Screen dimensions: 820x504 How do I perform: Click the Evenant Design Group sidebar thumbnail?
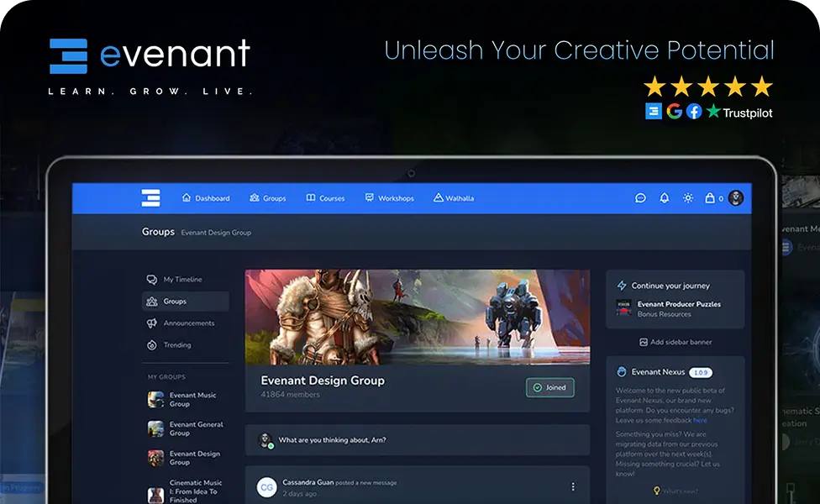tap(155, 458)
